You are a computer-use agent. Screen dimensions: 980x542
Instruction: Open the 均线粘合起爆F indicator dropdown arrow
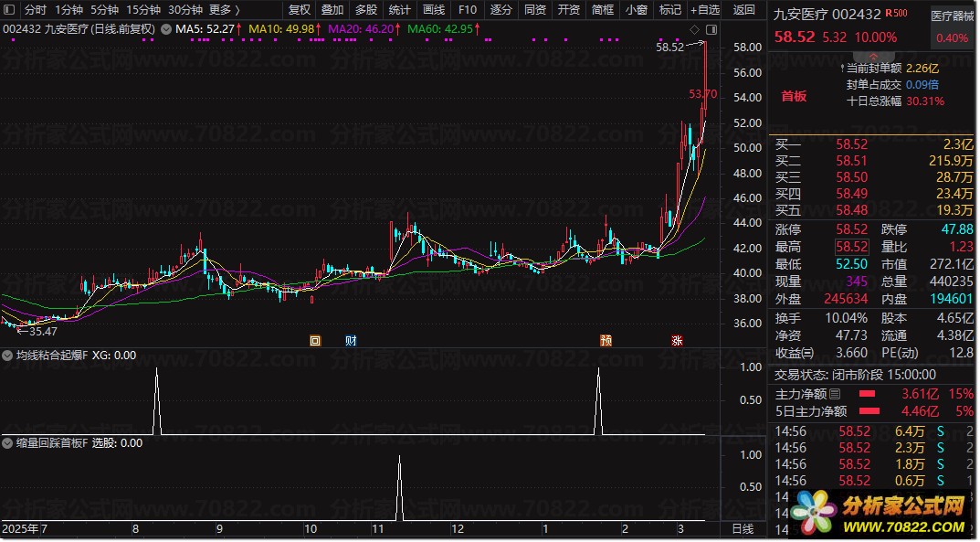pos(9,356)
